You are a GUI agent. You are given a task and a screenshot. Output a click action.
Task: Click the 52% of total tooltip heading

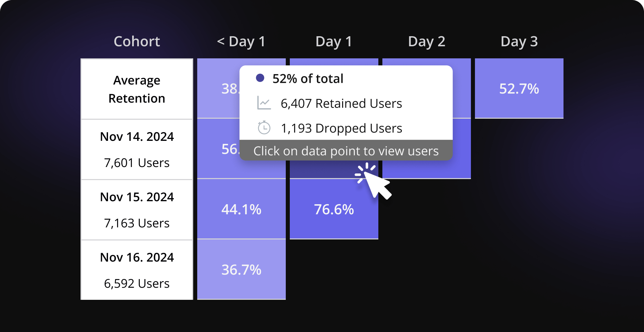308,78
